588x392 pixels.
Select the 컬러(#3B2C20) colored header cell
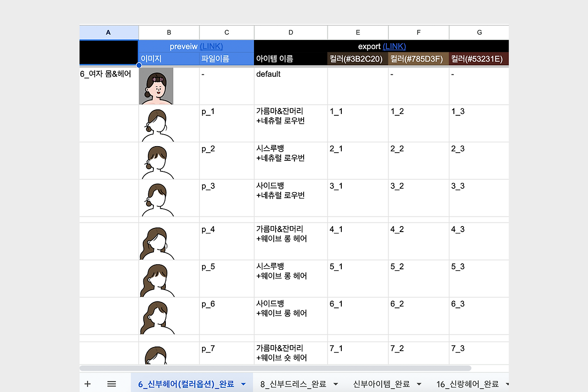[357, 58]
